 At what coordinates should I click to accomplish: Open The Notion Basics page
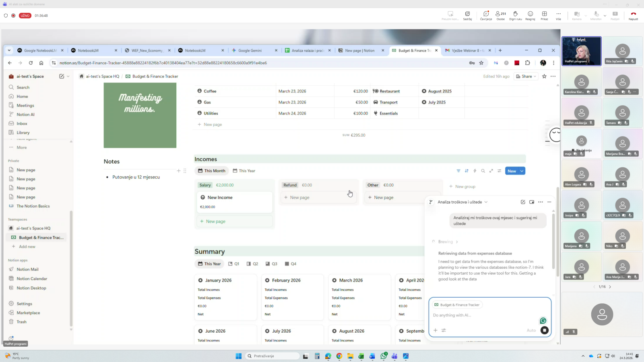tap(33, 206)
